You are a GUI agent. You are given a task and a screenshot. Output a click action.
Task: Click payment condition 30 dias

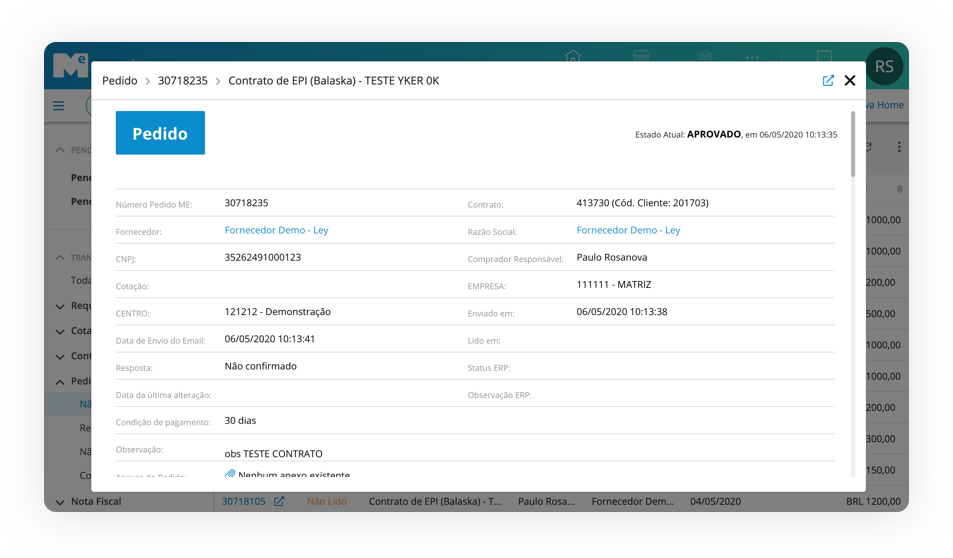[240, 421]
